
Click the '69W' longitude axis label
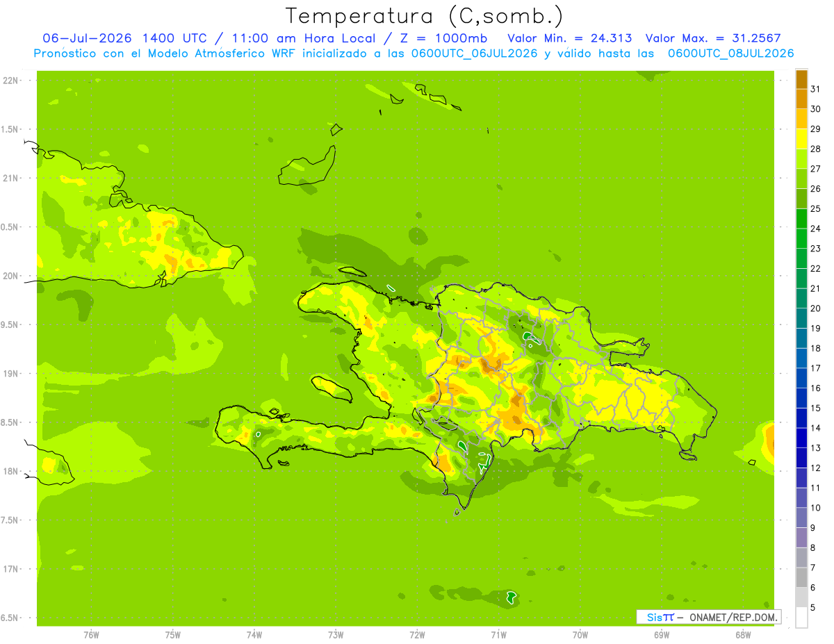662,634
